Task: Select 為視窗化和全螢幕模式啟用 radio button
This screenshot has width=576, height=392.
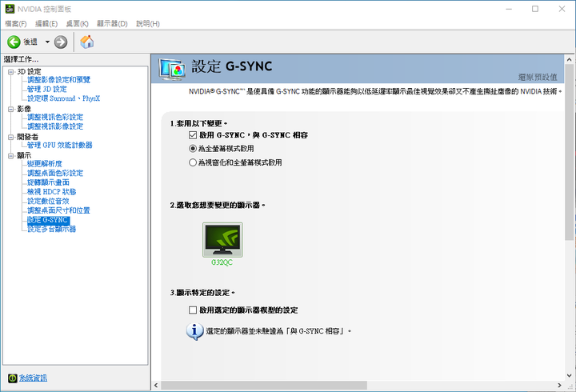Action: point(193,162)
